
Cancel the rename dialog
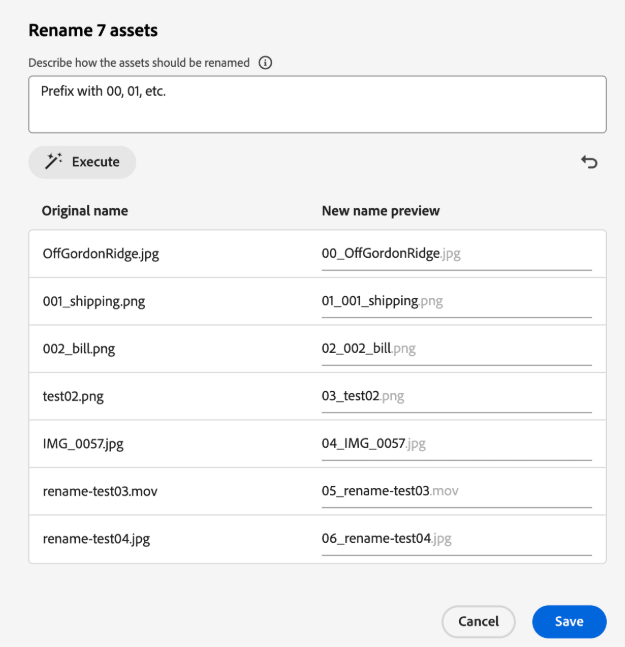point(478,621)
